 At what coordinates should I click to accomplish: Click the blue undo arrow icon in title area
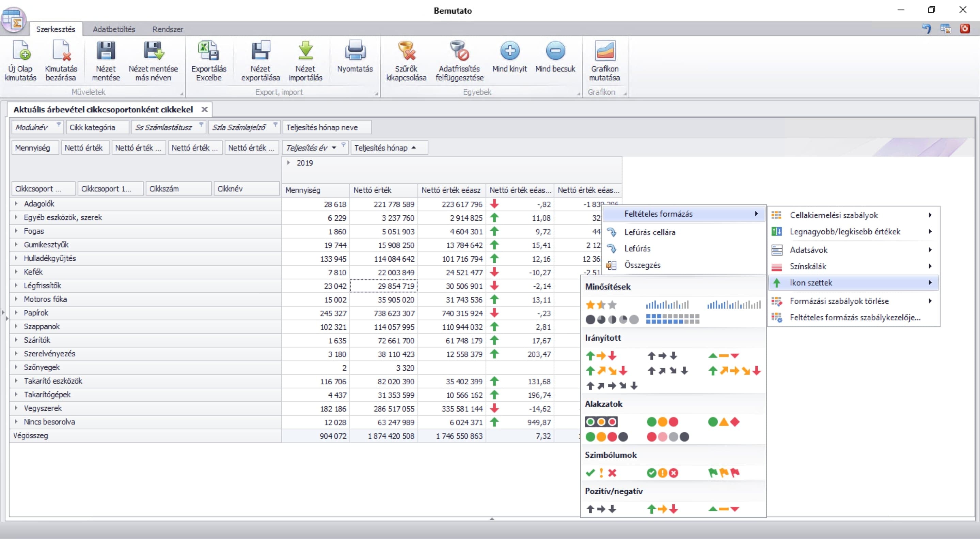(x=927, y=29)
